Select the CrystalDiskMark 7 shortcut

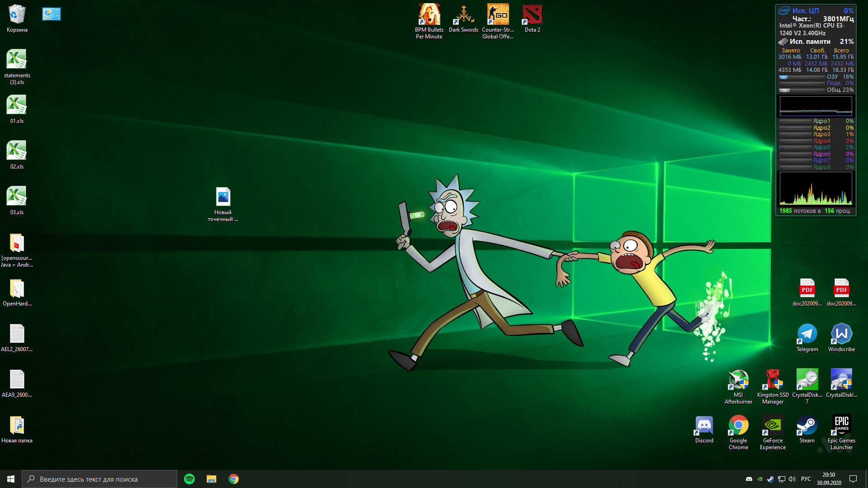807,386
